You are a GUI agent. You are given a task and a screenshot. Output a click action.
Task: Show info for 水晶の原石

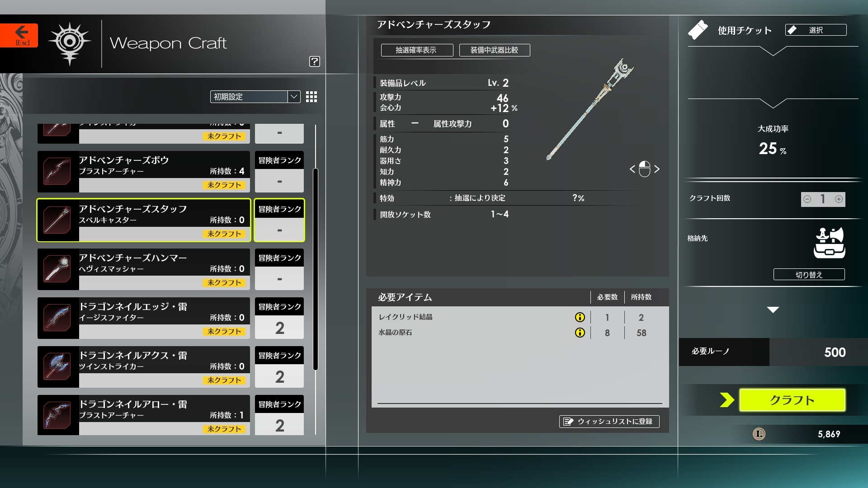click(x=580, y=333)
